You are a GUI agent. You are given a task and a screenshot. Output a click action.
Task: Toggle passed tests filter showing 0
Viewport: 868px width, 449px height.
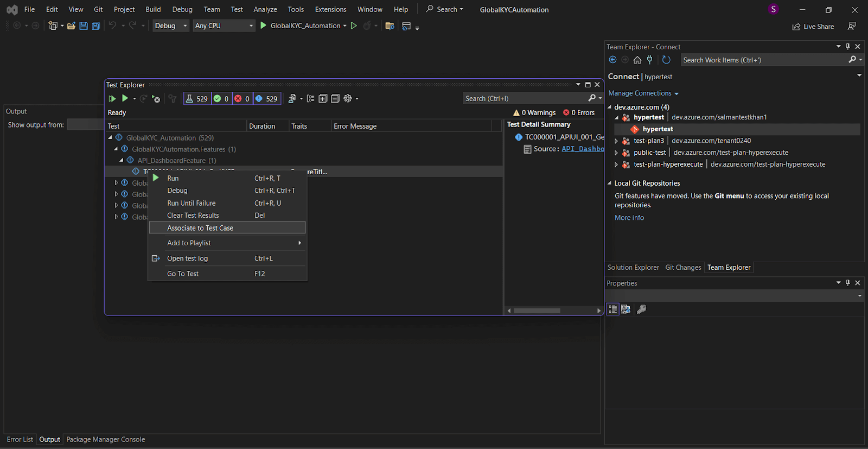click(x=221, y=99)
